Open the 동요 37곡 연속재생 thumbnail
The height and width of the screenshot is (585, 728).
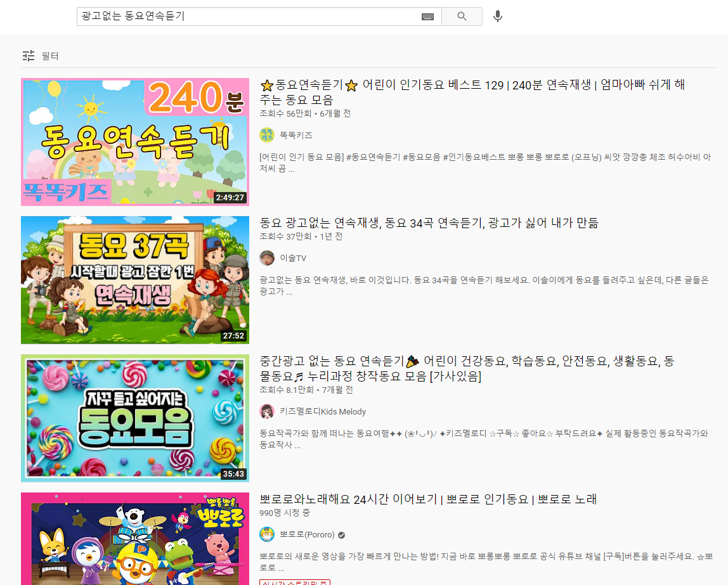click(135, 280)
